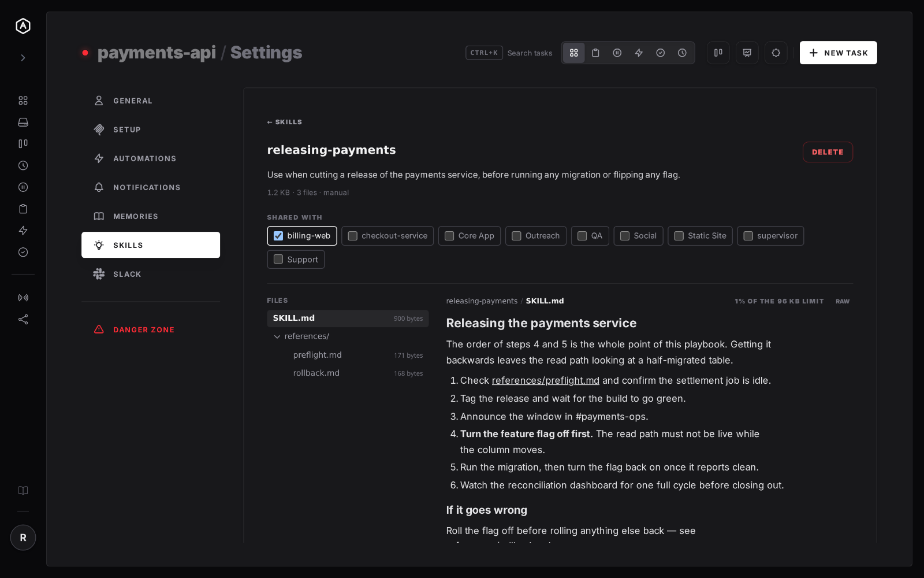Go back to the Skills list
The width and height of the screenshot is (924, 578).
click(x=285, y=122)
